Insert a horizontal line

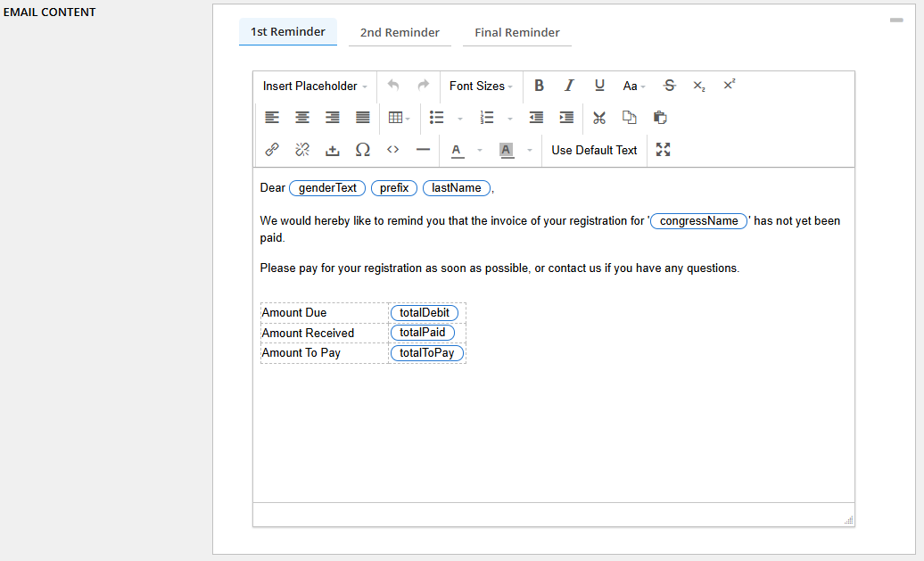[423, 150]
